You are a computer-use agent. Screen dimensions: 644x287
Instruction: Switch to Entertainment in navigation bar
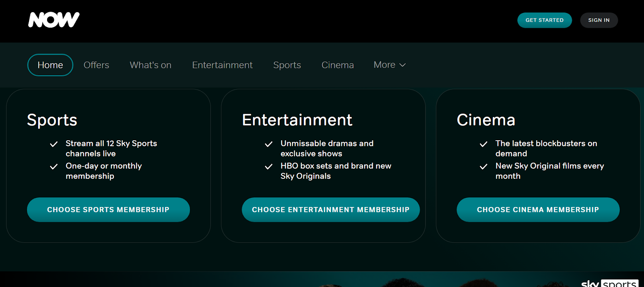click(x=222, y=65)
